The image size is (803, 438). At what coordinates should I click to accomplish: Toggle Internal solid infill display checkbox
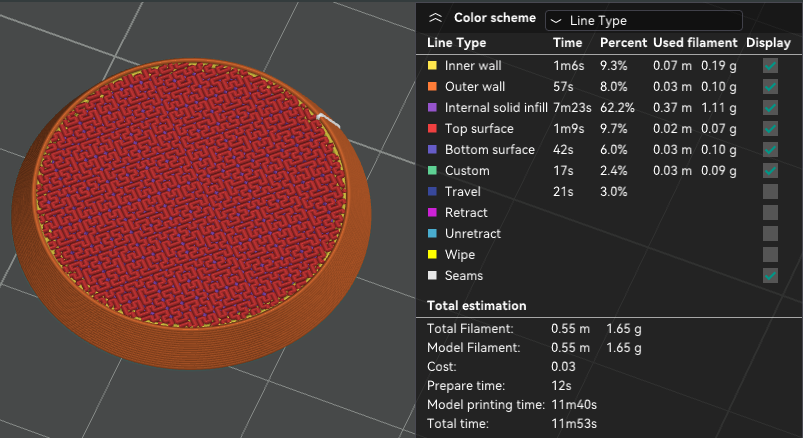point(770,108)
